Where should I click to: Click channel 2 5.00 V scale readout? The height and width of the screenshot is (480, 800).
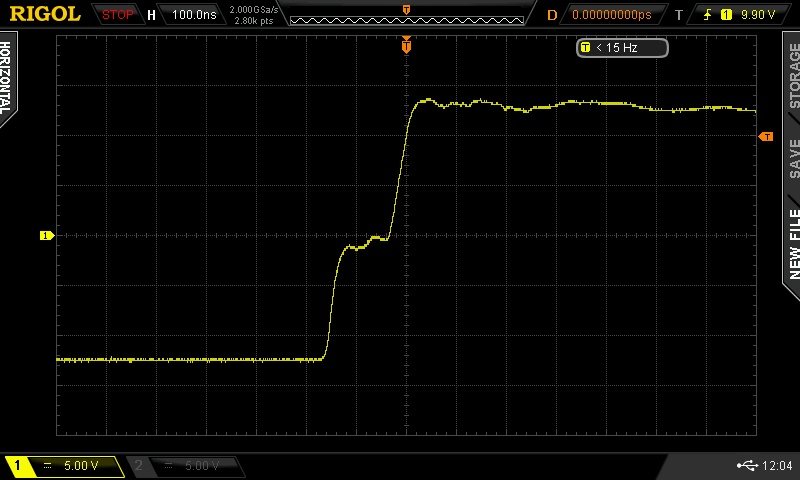click(x=202, y=465)
